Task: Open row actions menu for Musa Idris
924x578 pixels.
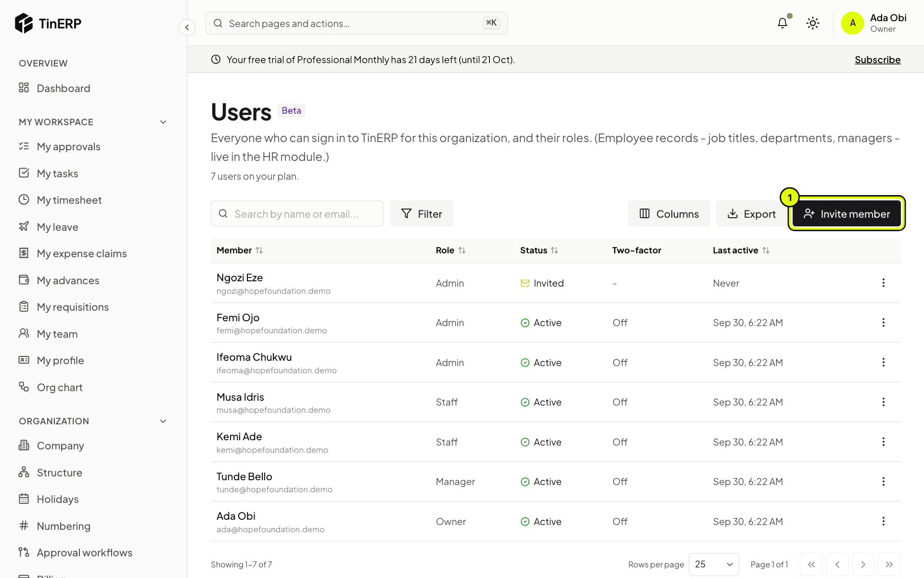Action: tap(884, 402)
